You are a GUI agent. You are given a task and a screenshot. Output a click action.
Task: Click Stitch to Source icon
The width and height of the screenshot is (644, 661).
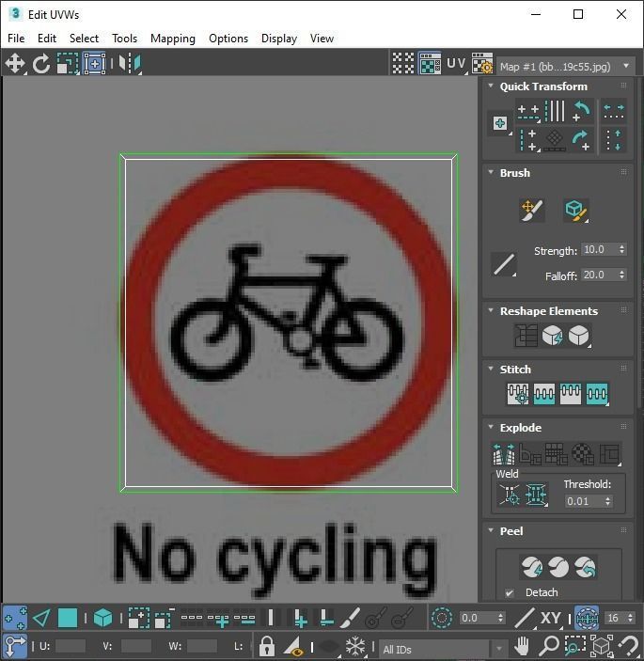pos(597,394)
